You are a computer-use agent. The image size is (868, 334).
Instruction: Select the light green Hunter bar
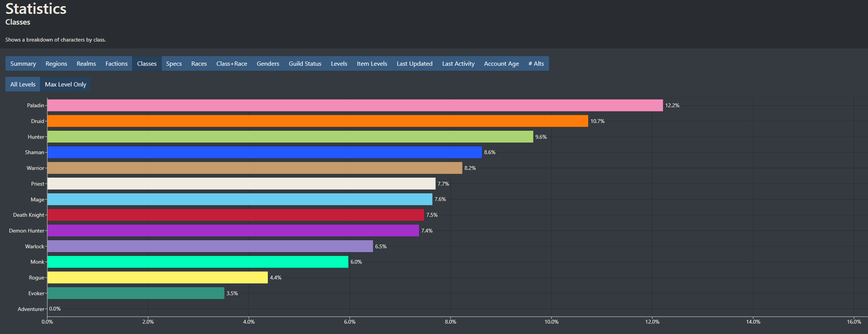(290, 137)
